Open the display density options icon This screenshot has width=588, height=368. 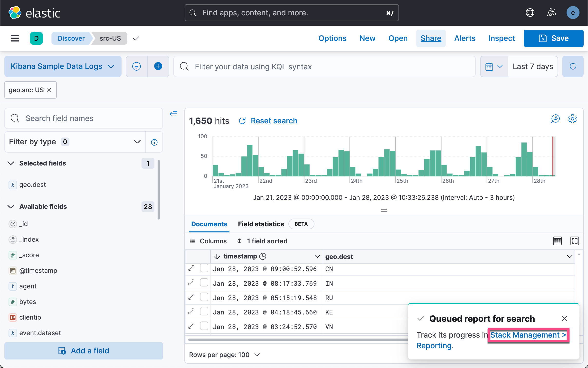pyautogui.click(x=557, y=241)
